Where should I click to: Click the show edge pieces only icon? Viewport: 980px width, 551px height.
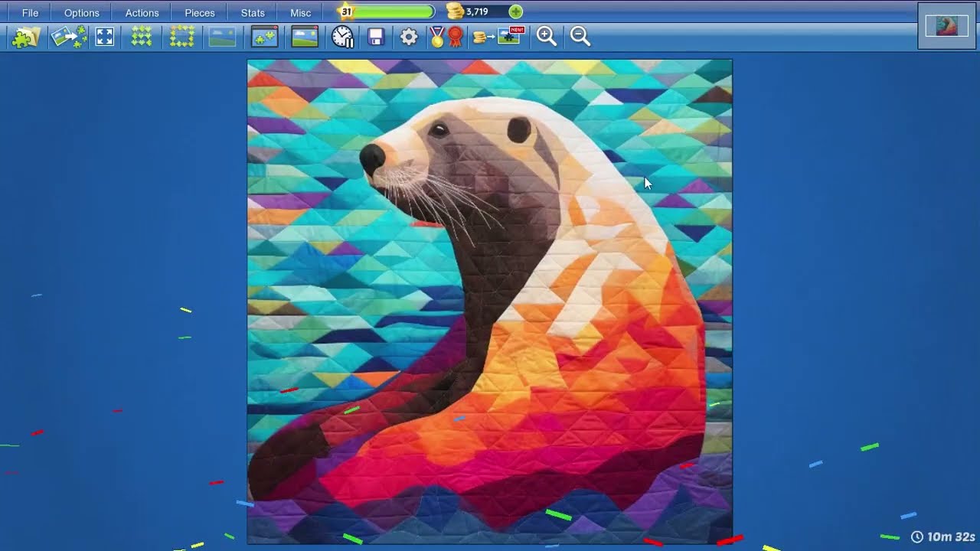click(x=181, y=37)
